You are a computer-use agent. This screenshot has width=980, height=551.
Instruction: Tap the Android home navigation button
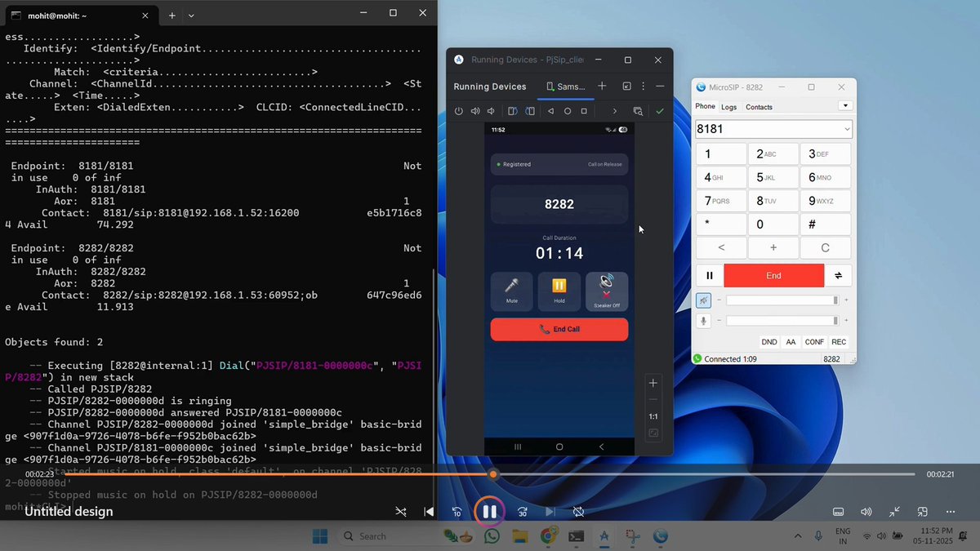[559, 447]
